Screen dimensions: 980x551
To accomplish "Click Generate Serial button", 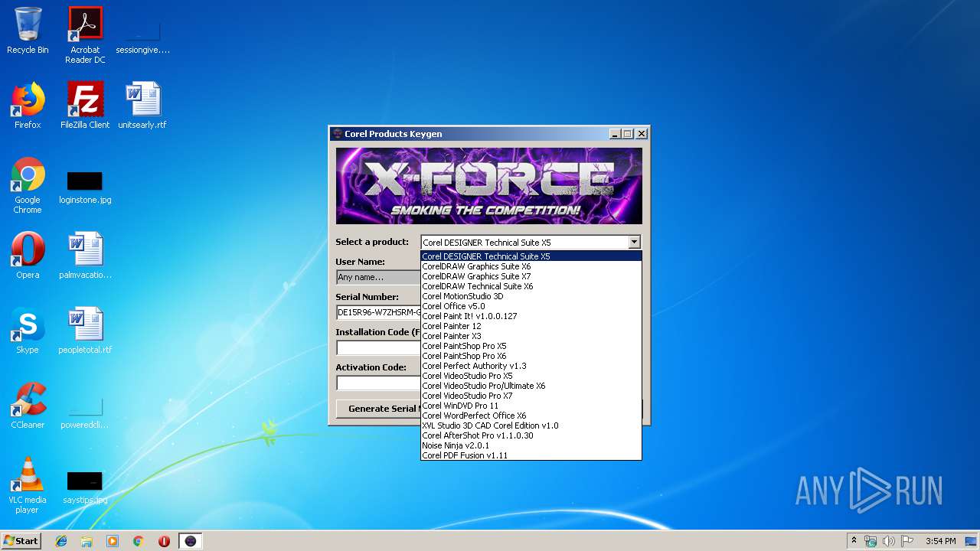I will click(379, 409).
